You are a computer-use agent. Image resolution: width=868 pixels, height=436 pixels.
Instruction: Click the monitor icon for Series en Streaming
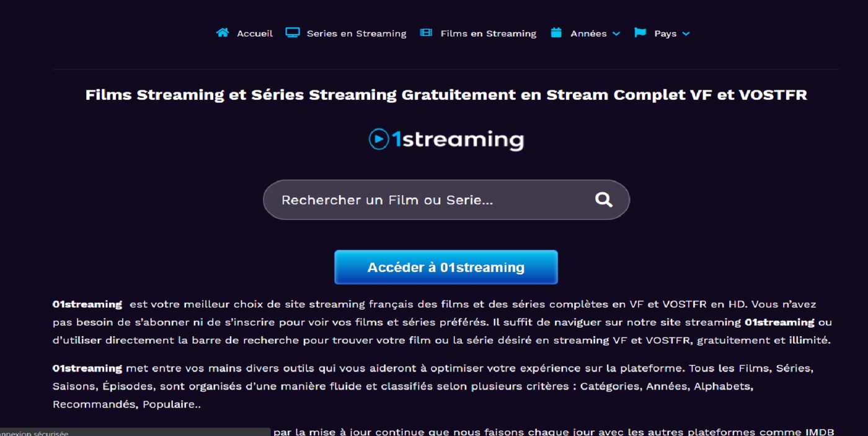coord(293,33)
